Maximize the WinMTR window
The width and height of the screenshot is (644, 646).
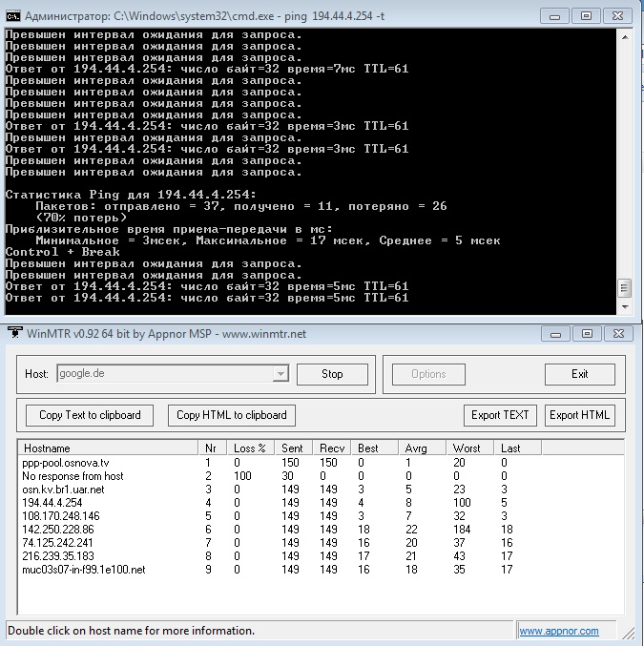tap(585, 332)
